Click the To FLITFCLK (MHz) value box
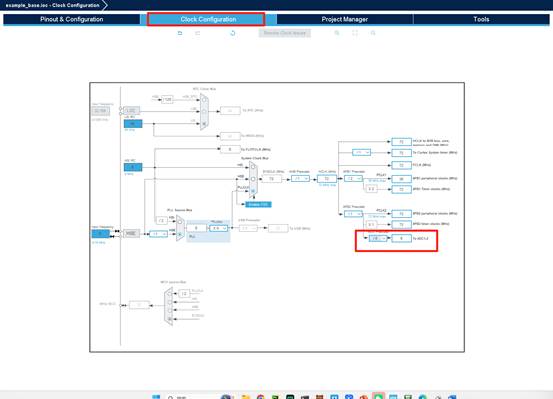The image size is (553, 399). click(230, 149)
